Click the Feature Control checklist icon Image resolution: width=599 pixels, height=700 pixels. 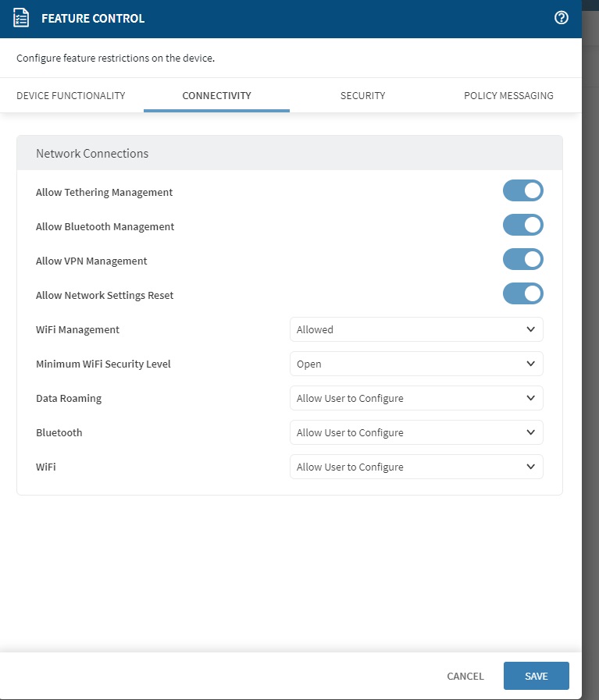pyautogui.click(x=22, y=18)
